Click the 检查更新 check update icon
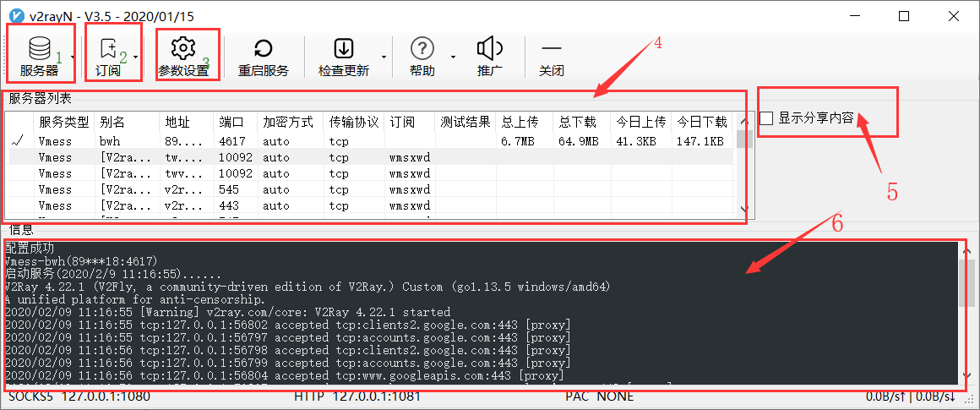The width and height of the screenshot is (980, 410). pos(344,49)
